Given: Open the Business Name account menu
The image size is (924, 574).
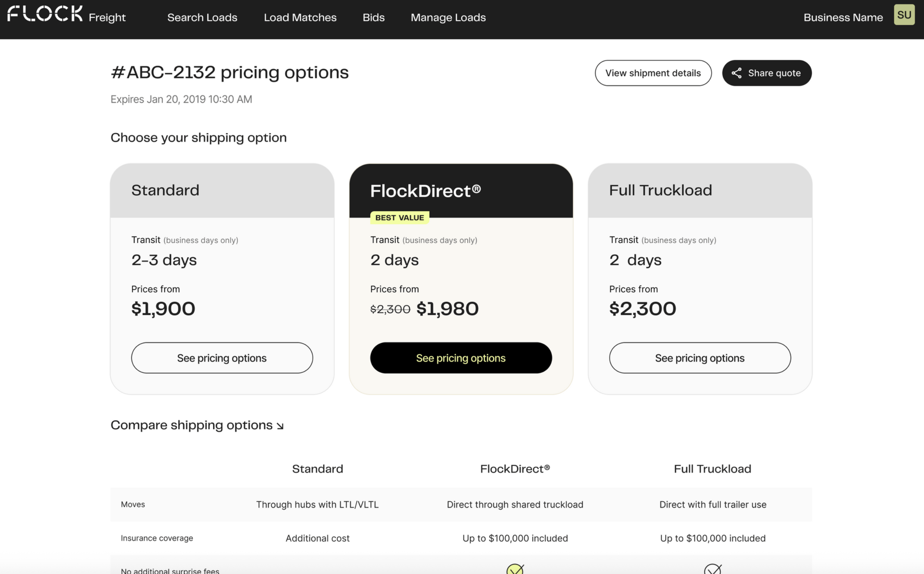Looking at the screenshot, I should 843,17.
